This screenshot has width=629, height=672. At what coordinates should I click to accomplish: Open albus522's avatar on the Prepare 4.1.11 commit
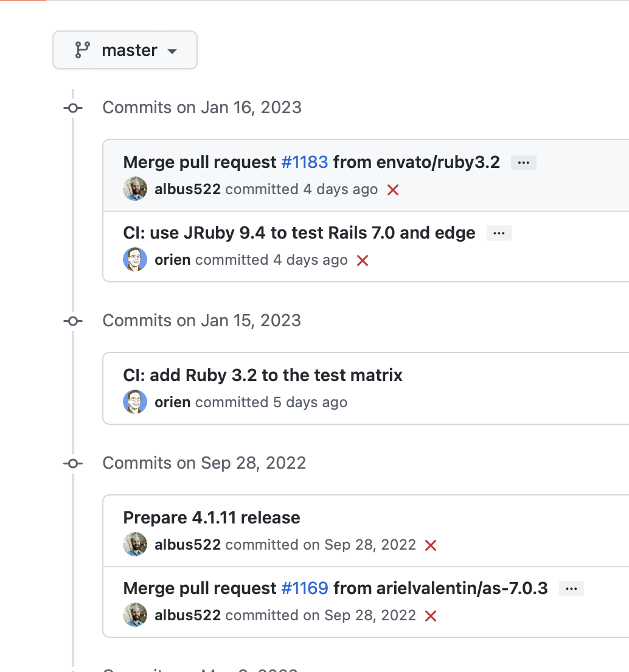(x=135, y=544)
